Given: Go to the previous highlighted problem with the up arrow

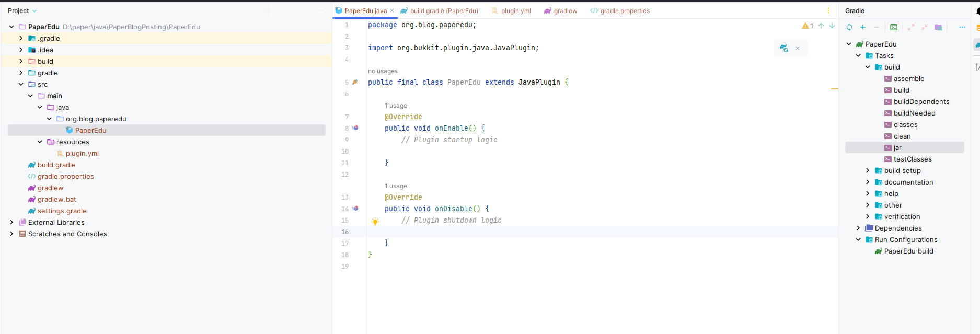Looking at the screenshot, I should 821,26.
